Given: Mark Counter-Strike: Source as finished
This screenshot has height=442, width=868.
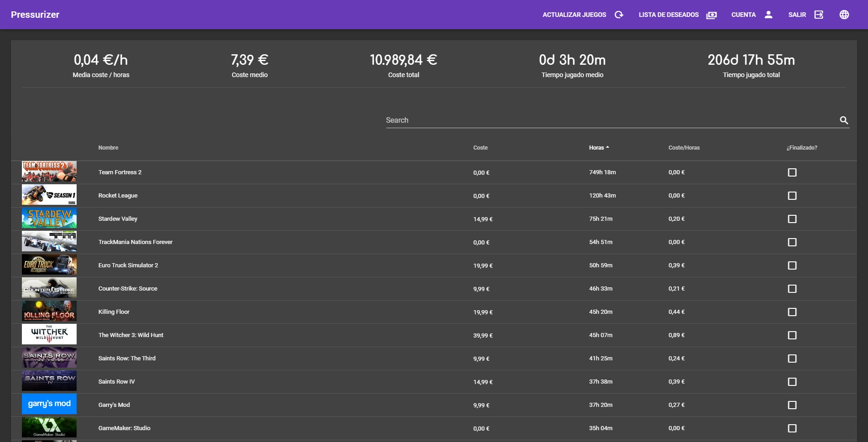Looking at the screenshot, I should 792,289.
